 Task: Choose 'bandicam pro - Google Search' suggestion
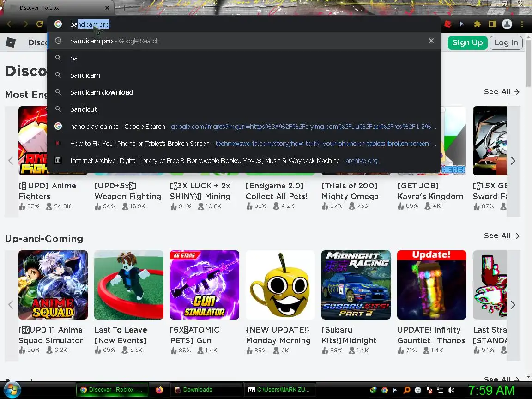tap(244, 41)
